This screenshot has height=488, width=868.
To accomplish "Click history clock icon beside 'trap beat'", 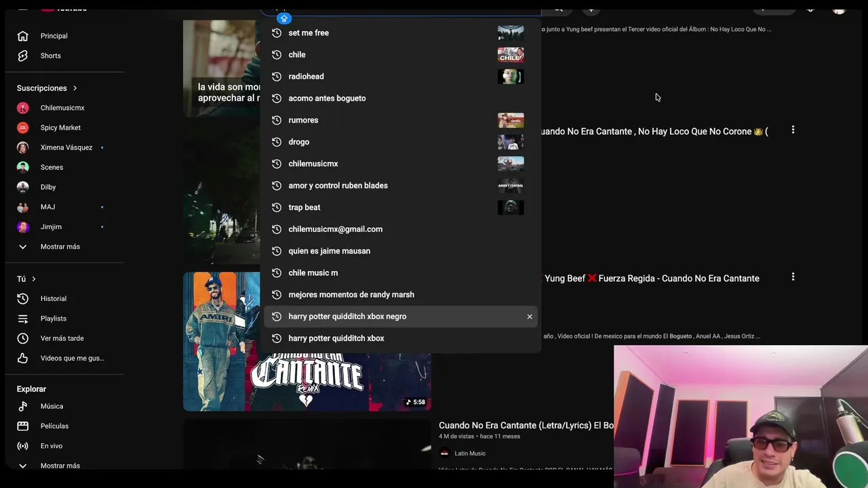I will click(277, 207).
